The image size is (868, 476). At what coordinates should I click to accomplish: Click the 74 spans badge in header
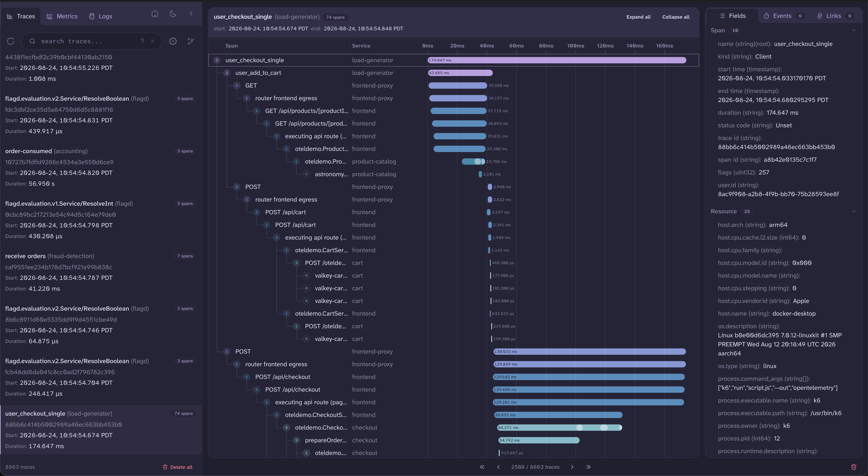pyautogui.click(x=335, y=17)
